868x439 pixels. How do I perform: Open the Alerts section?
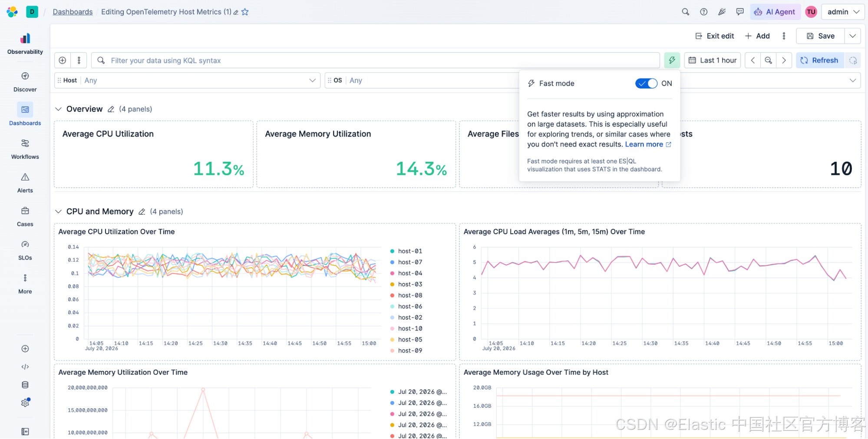click(25, 183)
